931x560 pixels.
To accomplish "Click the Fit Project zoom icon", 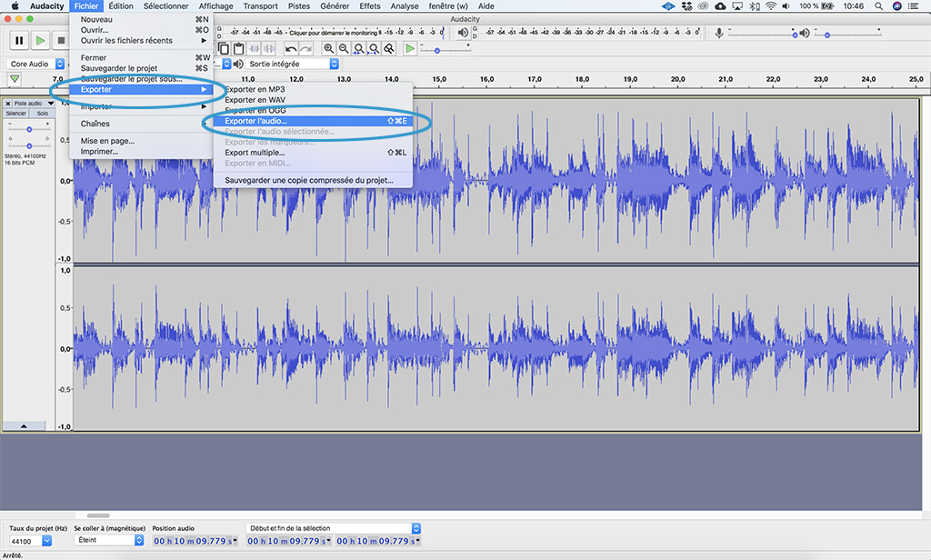I will pos(374,49).
